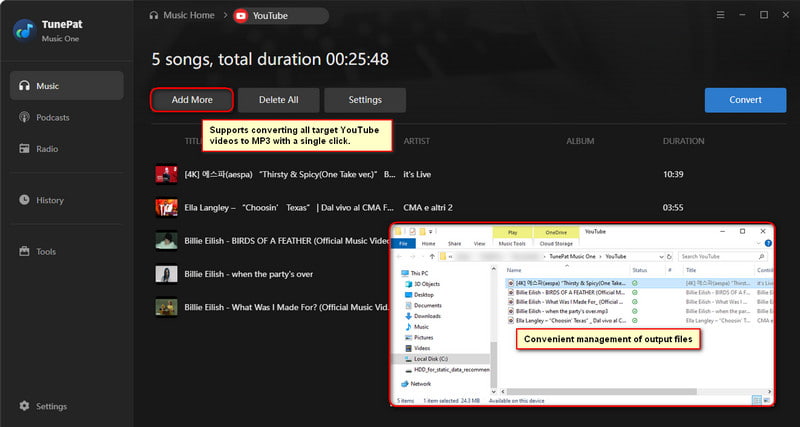This screenshot has height=427, width=800.
Task: Click Explorer's Up one level arrow
Action: (432, 257)
